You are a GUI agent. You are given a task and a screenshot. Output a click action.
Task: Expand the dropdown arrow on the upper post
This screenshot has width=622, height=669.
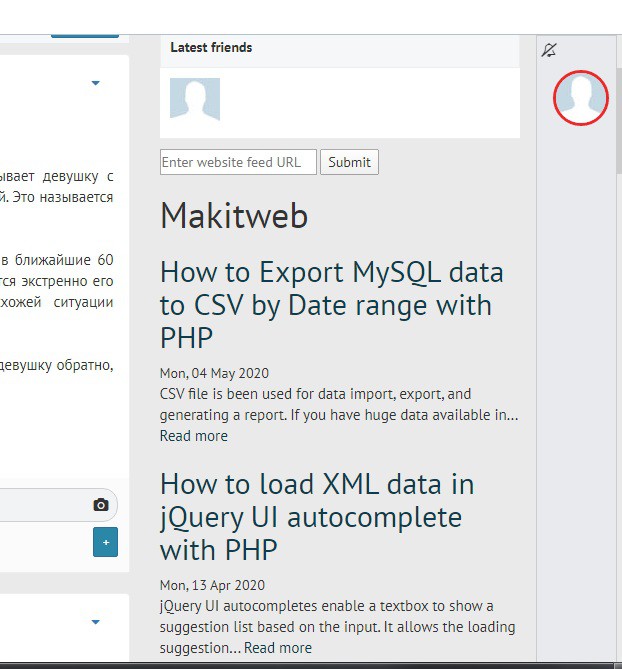[96, 83]
